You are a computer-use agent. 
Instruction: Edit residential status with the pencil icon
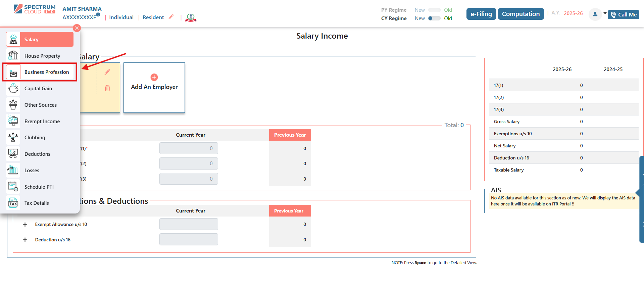click(171, 17)
